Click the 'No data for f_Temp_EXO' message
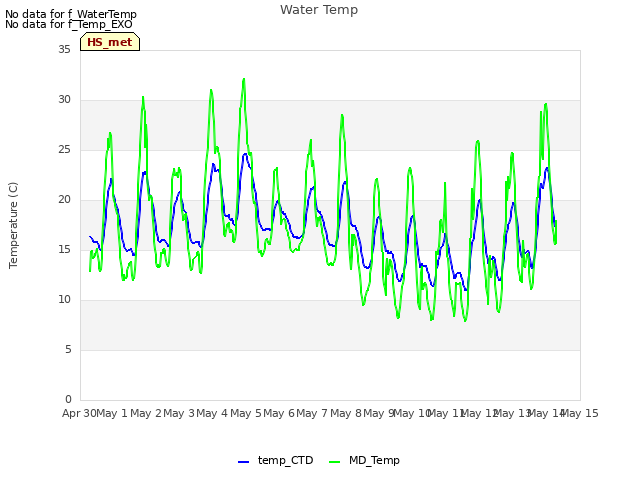The width and height of the screenshot is (640, 480). pyautogui.click(x=69, y=24)
